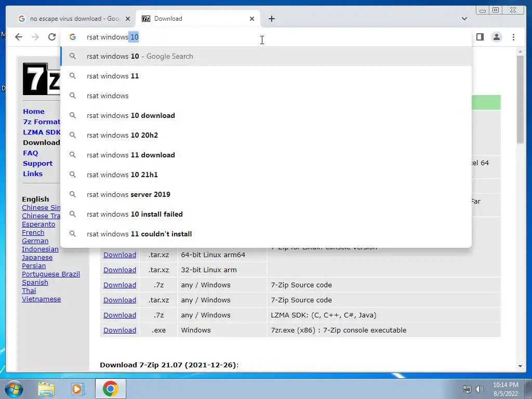Viewport: 532px width, 399px height.
Task: Launch Windows Media Player from taskbar
Action: tap(77, 389)
